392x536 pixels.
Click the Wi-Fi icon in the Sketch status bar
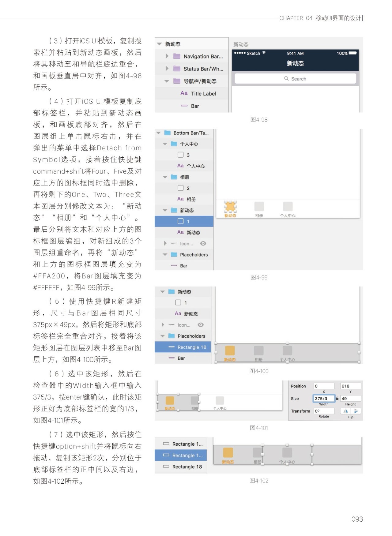264,53
